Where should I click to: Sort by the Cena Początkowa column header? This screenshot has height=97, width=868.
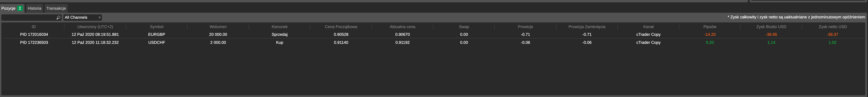pos(341,27)
